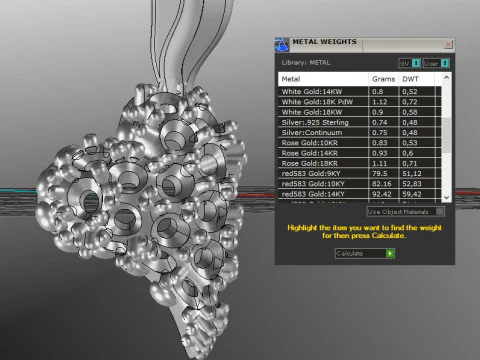Click the 0,52 DWT value
480x360 pixels.
[x=410, y=91]
